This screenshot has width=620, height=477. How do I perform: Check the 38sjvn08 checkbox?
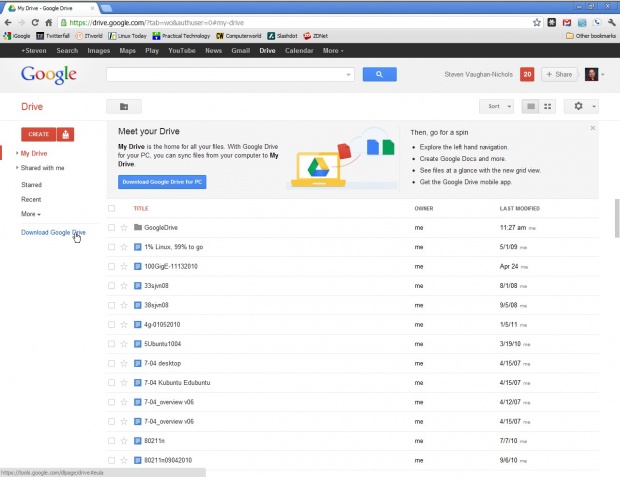[x=112, y=305]
